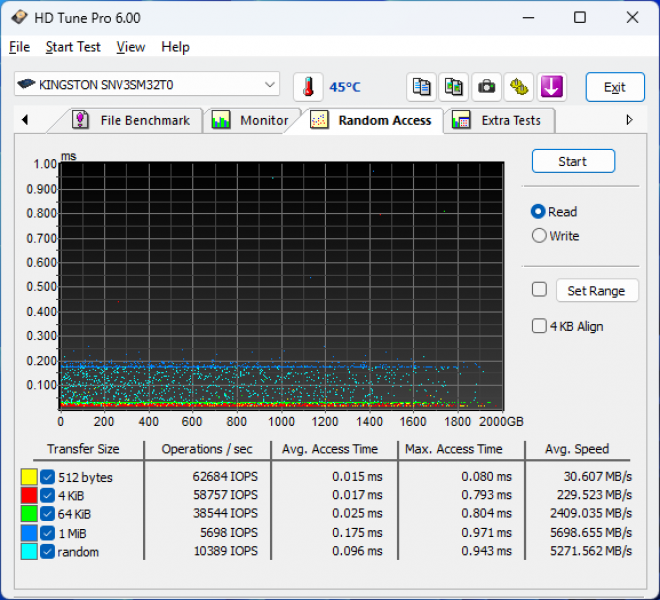This screenshot has height=600, width=660.
Task: Switch to the File Benchmark tab
Action: (133, 121)
